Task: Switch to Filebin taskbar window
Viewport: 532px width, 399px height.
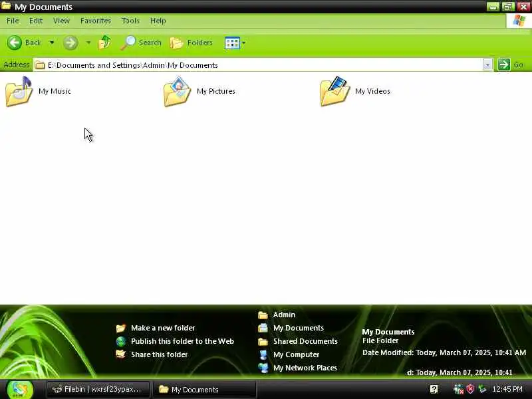Action: tap(98, 389)
